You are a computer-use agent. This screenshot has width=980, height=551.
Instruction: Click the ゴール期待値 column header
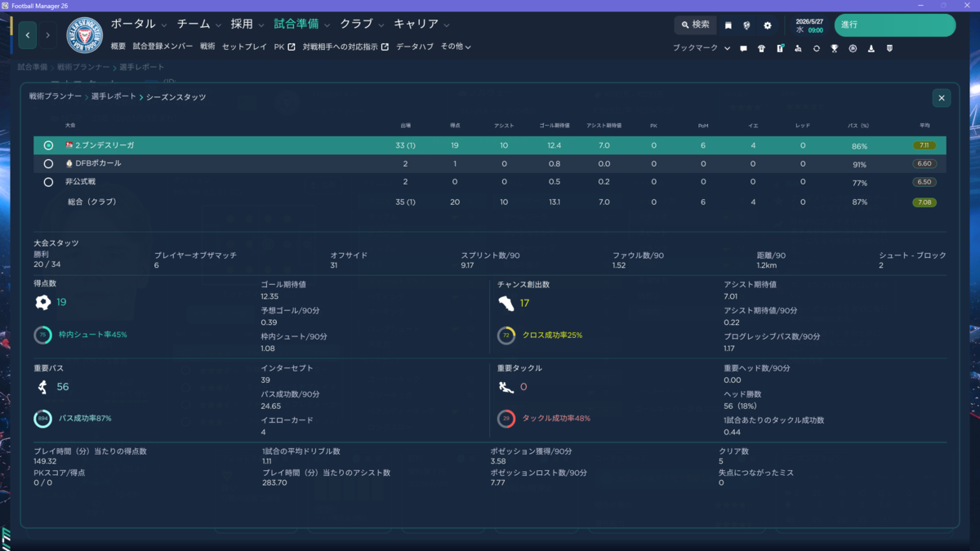(x=555, y=126)
